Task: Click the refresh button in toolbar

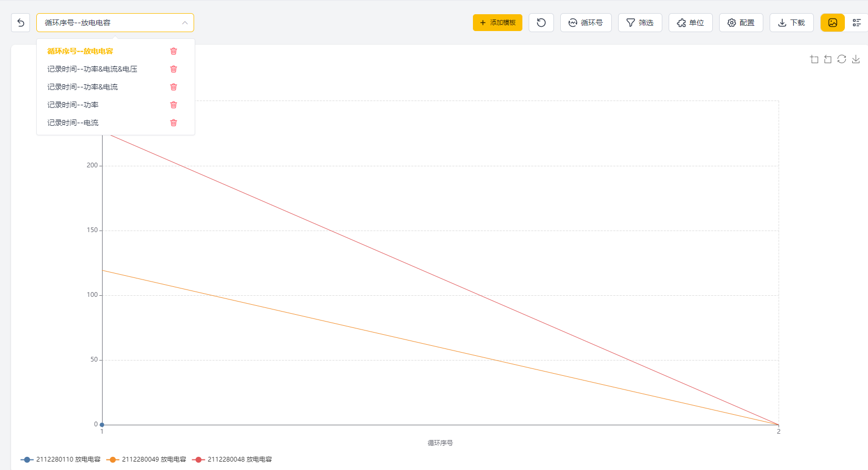Action: tap(541, 23)
